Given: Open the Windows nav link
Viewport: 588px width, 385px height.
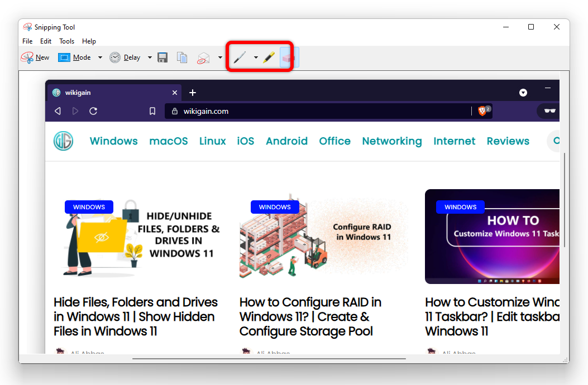Looking at the screenshot, I should (x=113, y=141).
